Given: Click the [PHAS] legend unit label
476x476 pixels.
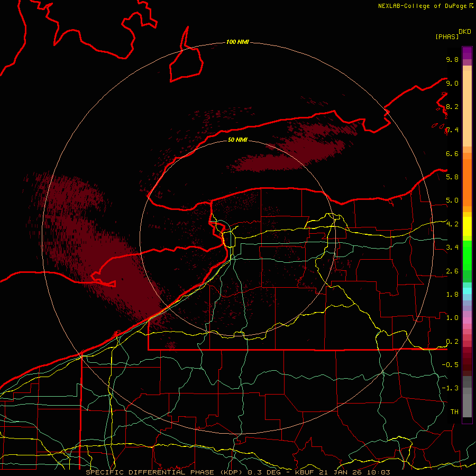Looking at the screenshot, I should [447, 36].
